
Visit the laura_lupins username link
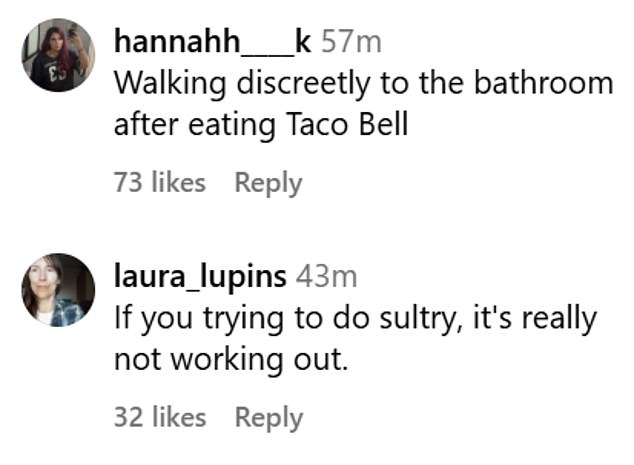tap(201, 277)
